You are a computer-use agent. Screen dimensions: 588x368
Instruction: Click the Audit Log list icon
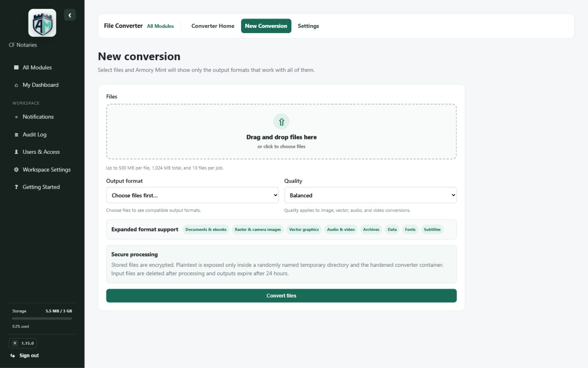[x=16, y=135]
